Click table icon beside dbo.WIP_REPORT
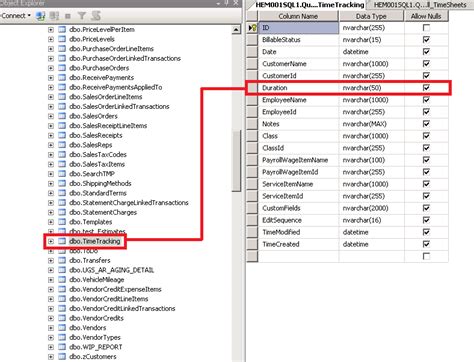This screenshot has width=474, height=362. (62, 347)
